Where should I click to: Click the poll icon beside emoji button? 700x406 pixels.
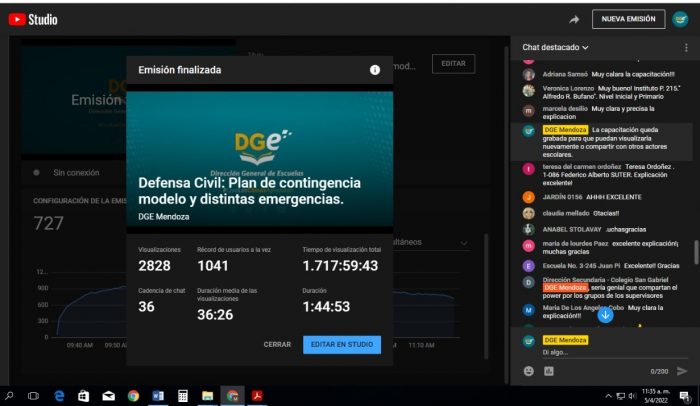click(x=549, y=371)
